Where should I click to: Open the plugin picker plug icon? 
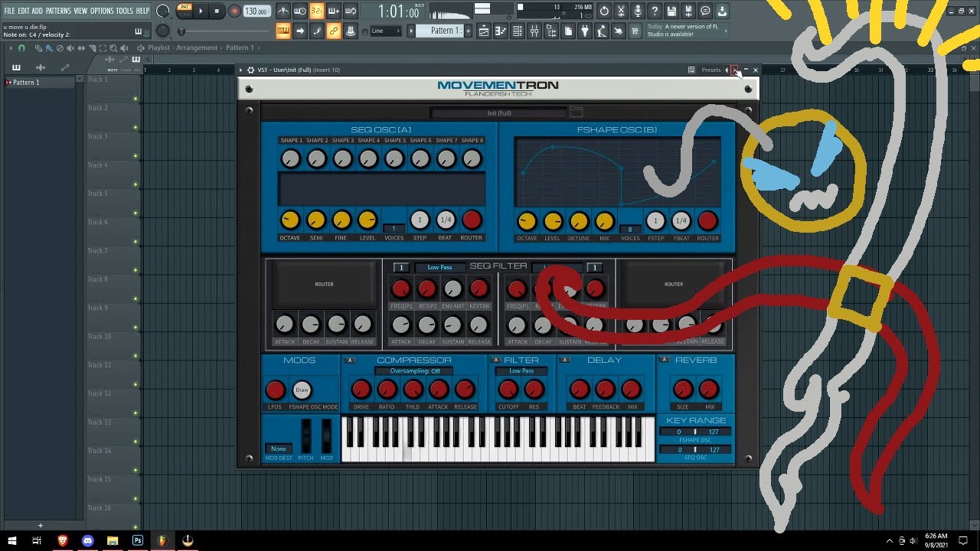[x=585, y=31]
